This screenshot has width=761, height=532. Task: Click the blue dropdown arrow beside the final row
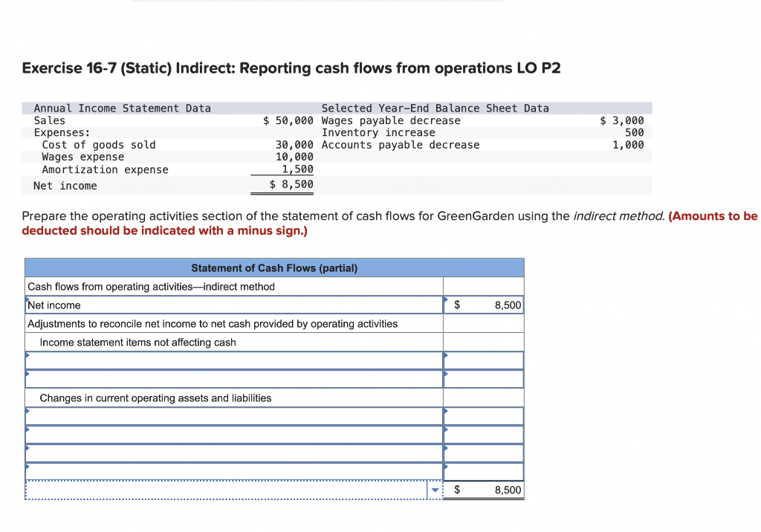435,490
